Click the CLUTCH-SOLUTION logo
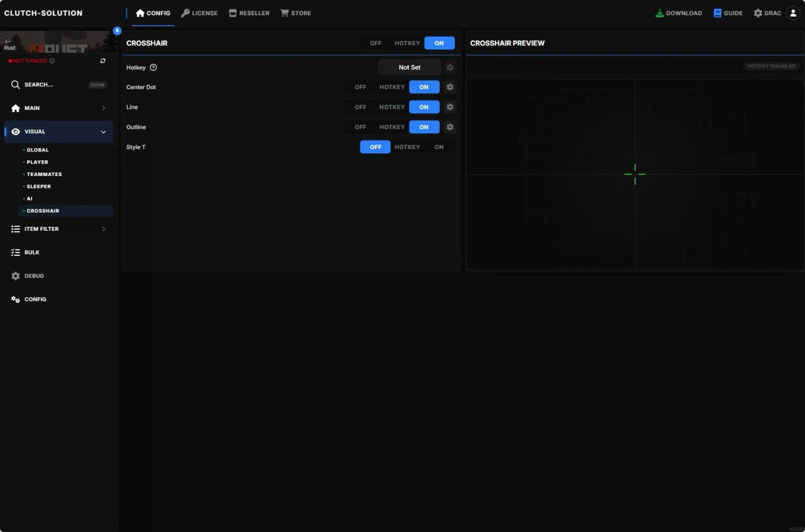Image resolution: width=805 pixels, height=532 pixels. (43, 13)
